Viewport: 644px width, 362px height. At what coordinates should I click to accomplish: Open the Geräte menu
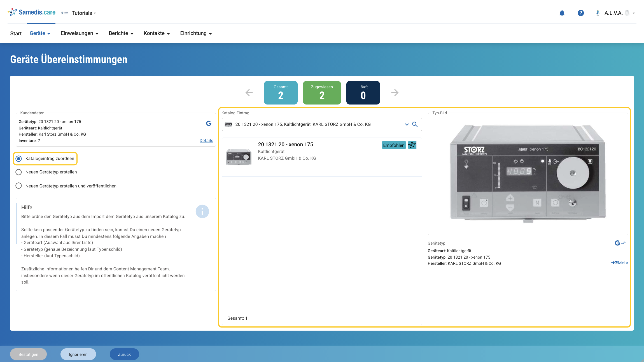pos(40,33)
